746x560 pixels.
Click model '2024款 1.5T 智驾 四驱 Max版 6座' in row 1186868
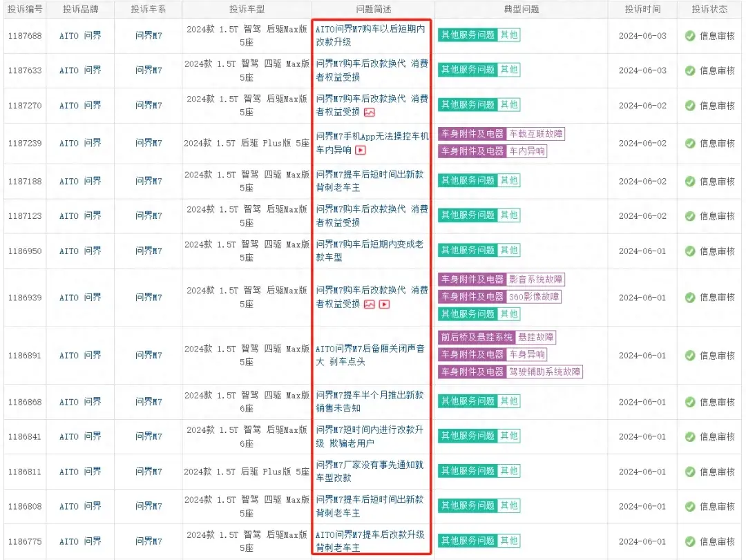tap(247, 402)
